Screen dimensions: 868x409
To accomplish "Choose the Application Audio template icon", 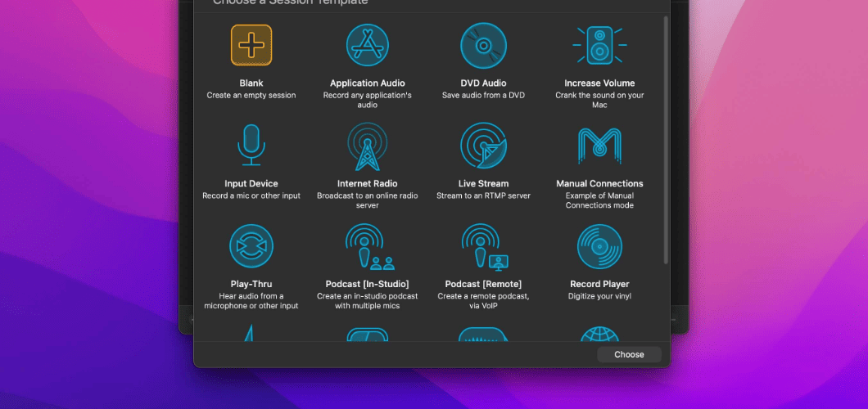I will pyautogui.click(x=368, y=45).
